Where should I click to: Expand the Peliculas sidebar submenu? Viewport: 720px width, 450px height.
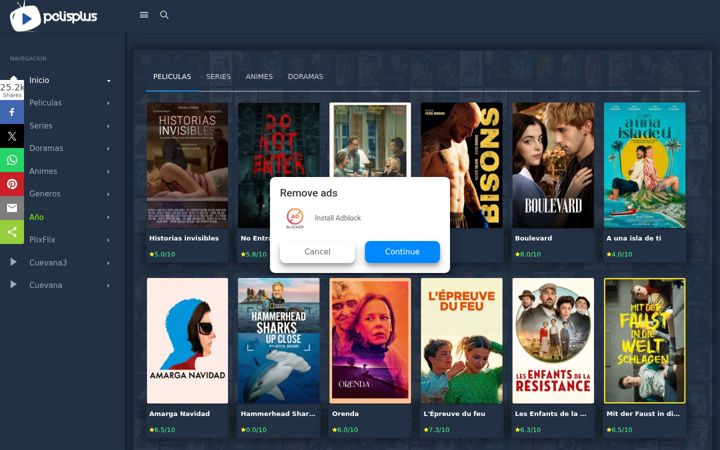coord(108,103)
